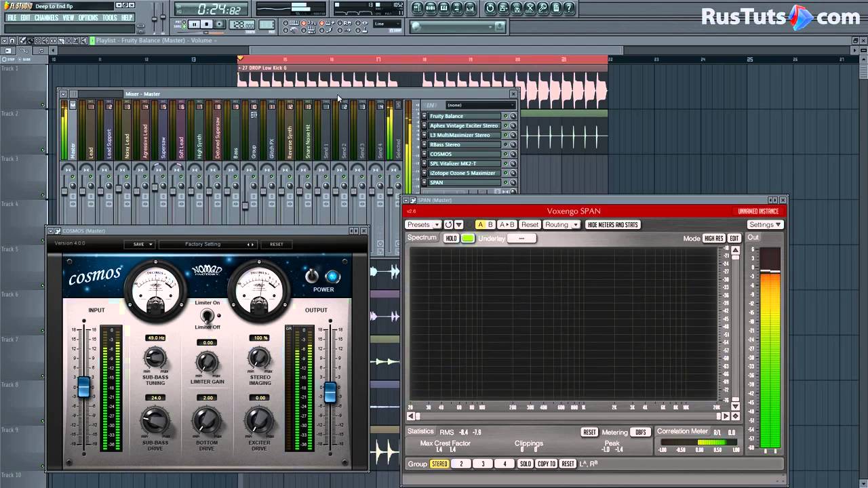Image resolution: width=868 pixels, height=488 pixels.
Task: Select the SPL Vitalizer MK2-T slot
Action: (x=465, y=163)
